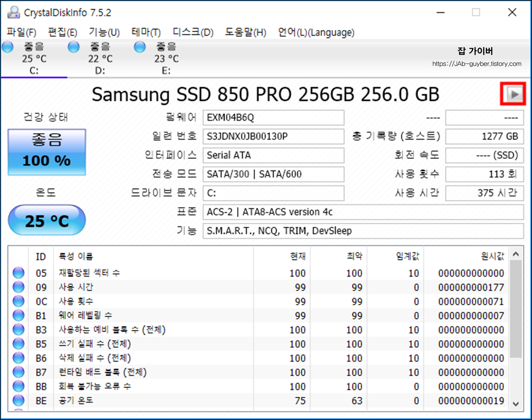This screenshot has height=420, width=532.
Task: Click the serial number field S3JDNX0JB00130P
Action: (273, 136)
